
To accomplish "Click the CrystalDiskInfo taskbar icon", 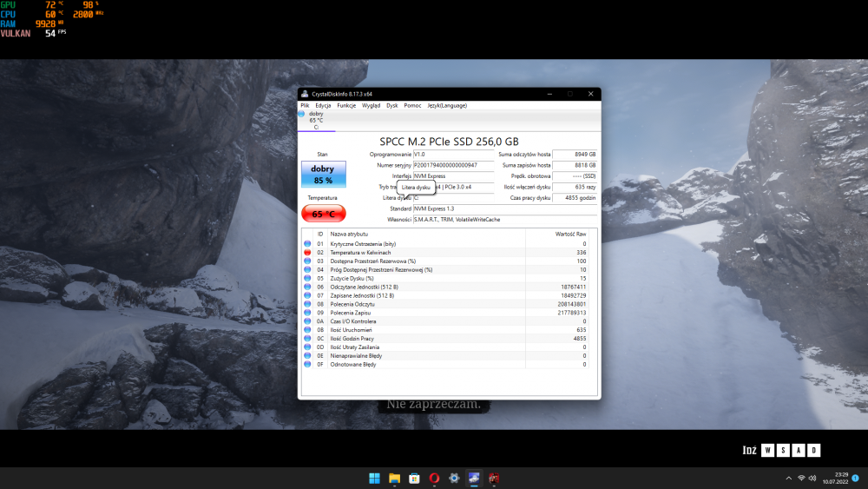I will coord(474,478).
